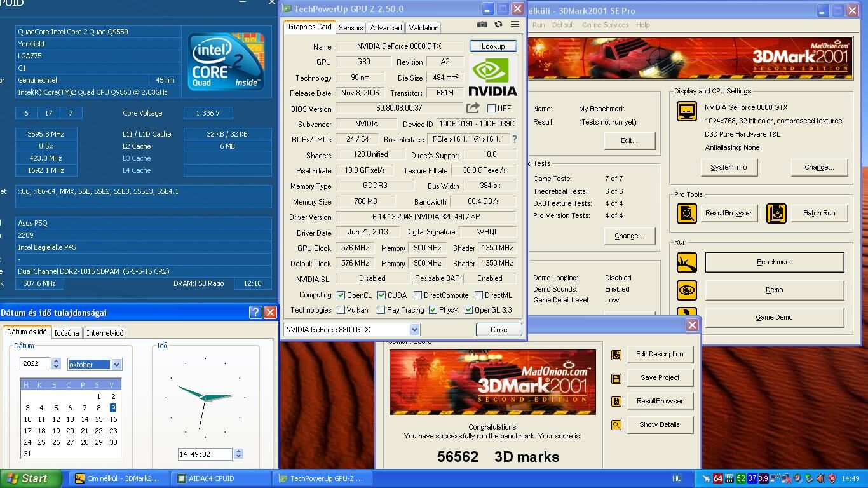This screenshot has height=488, width=868.
Task: Toggle the Vulkan checkbox
Action: point(341,310)
